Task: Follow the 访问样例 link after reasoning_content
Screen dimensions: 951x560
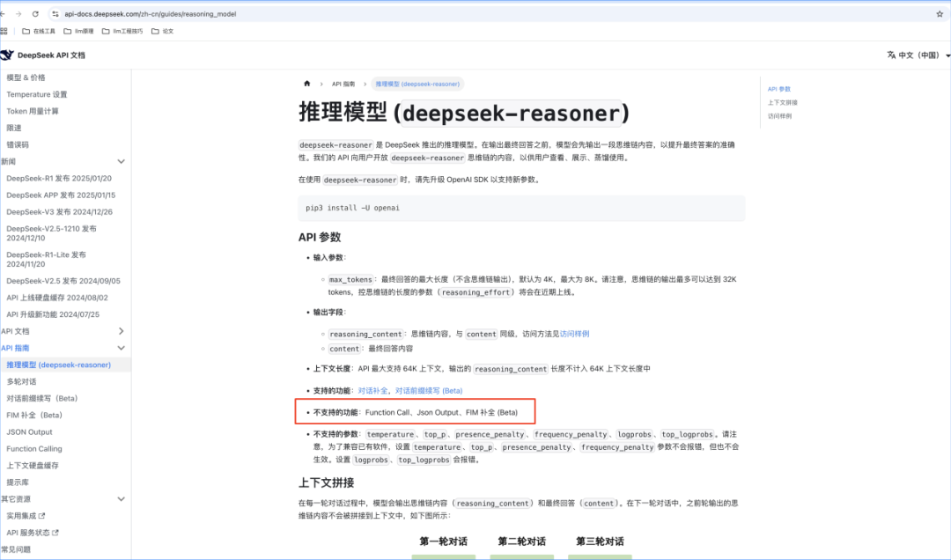Action: (x=574, y=334)
